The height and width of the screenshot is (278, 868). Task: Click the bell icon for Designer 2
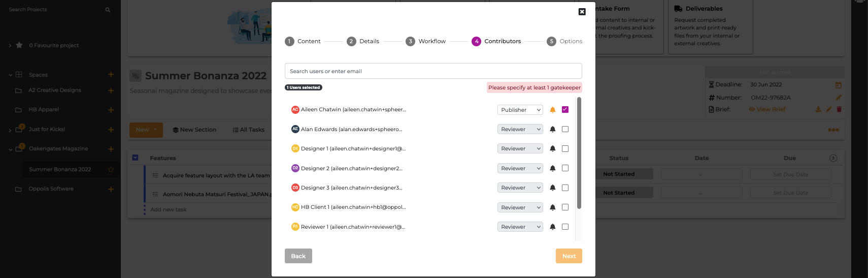[553, 168]
